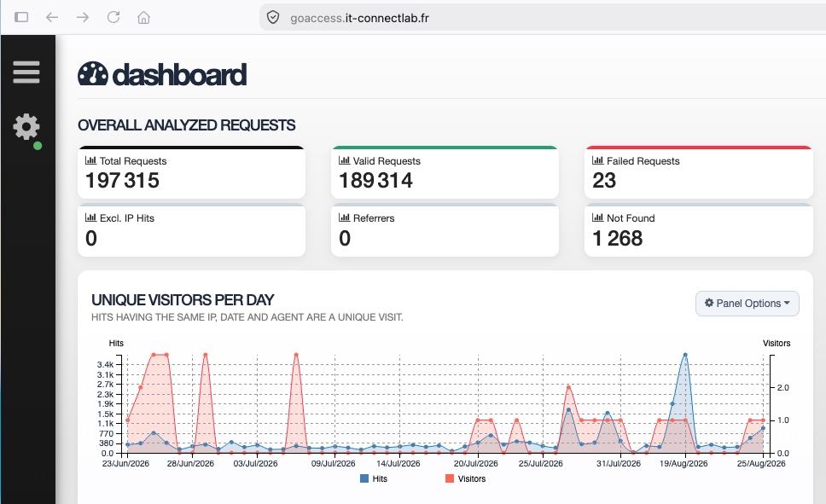Reload the page with refresh icon
This screenshot has height=504, width=826.
113,17
